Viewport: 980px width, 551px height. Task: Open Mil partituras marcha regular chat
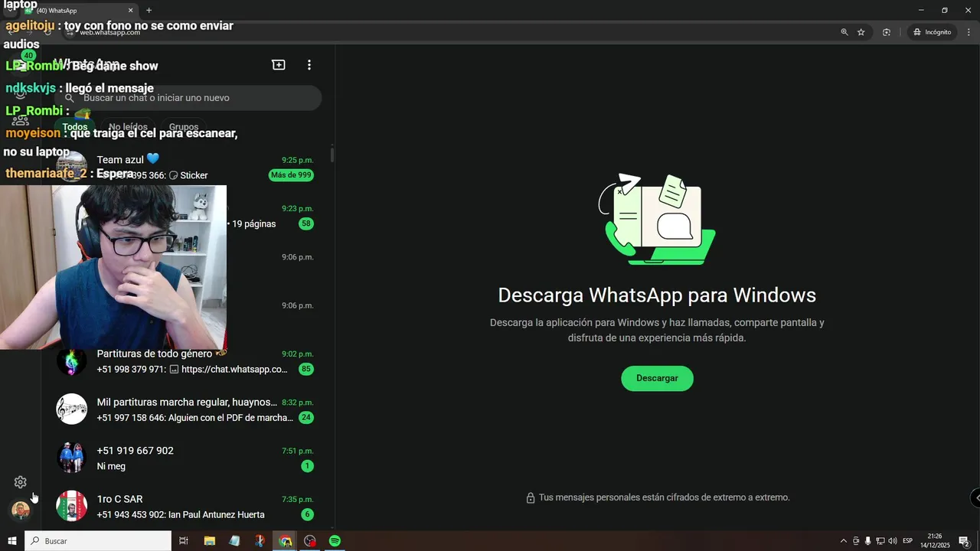click(x=188, y=409)
